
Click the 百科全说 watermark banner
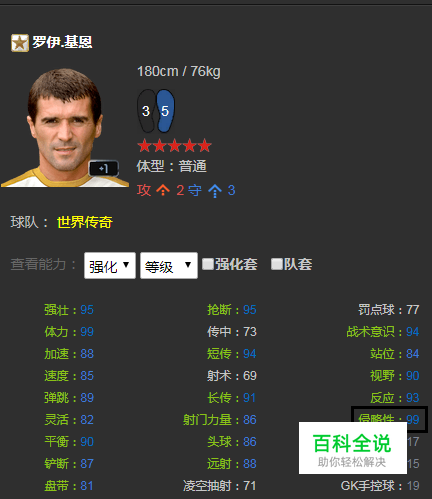(353, 448)
